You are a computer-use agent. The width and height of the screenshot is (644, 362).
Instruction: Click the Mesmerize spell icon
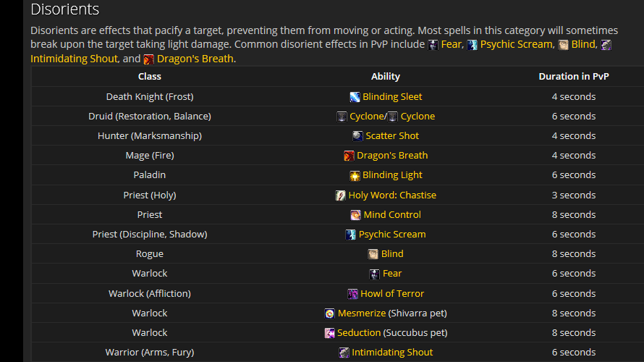330,313
